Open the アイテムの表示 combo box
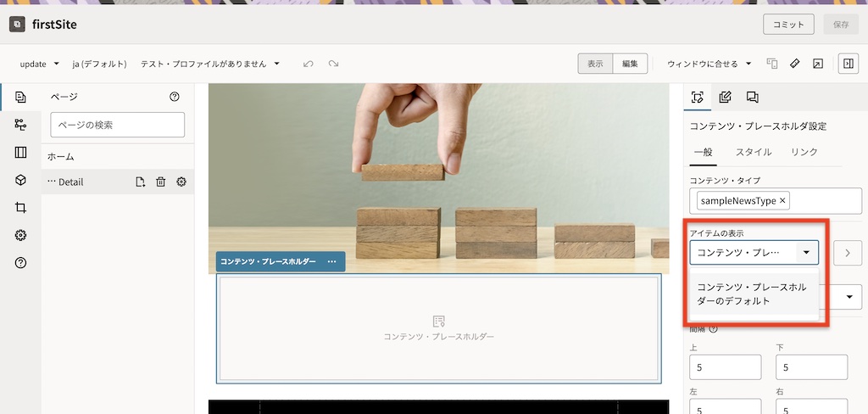This screenshot has width=868, height=414. point(754,253)
